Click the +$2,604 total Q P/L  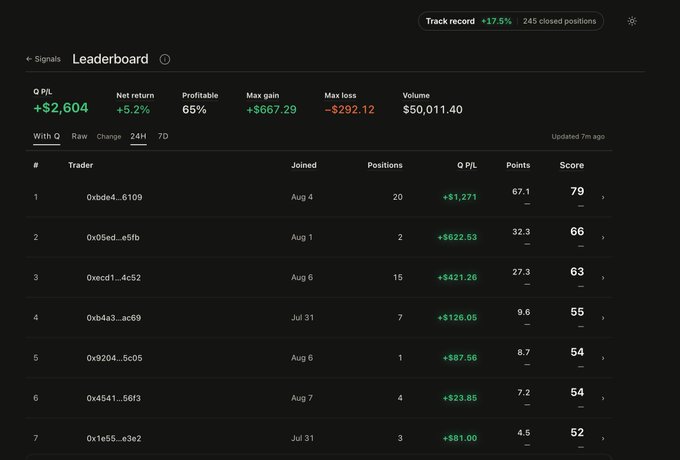point(61,108)
